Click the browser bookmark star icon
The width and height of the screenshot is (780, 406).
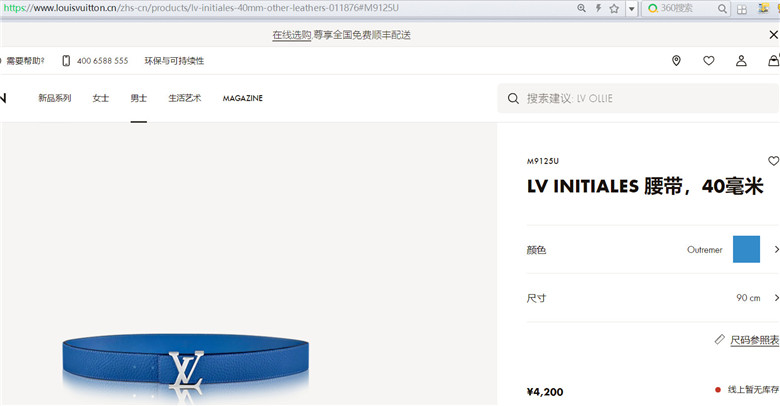[614, 8]
